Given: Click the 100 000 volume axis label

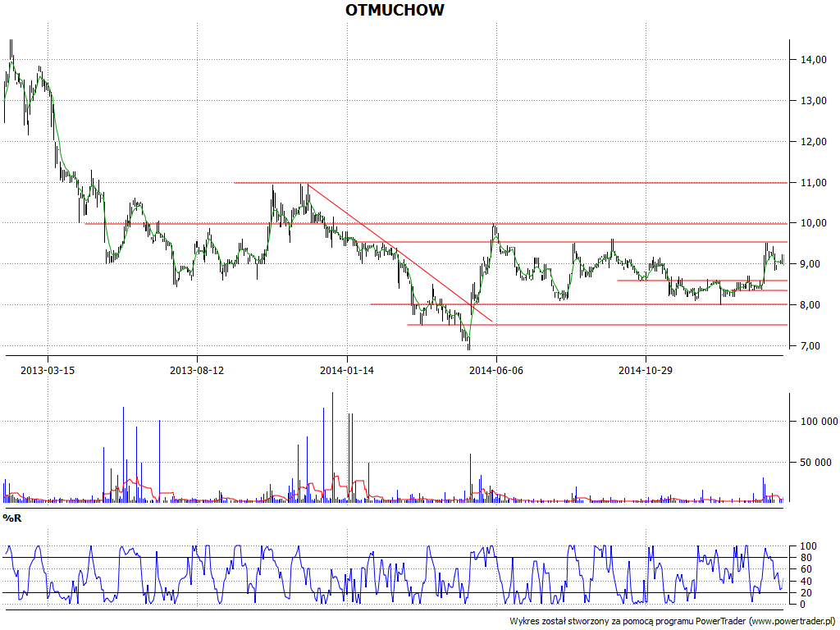Looking at the screenshot, I should [x=819, y=422].
